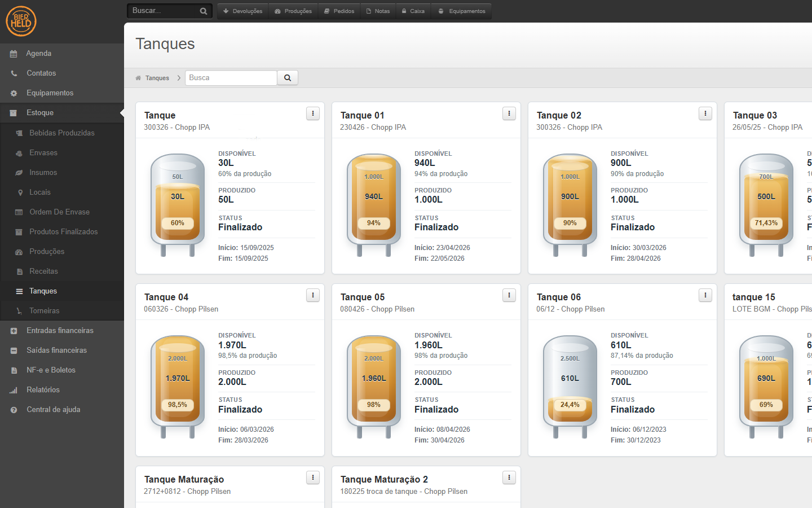Open options menu for Tanque 04 card
Screen dimensions: 812x508
313,295
